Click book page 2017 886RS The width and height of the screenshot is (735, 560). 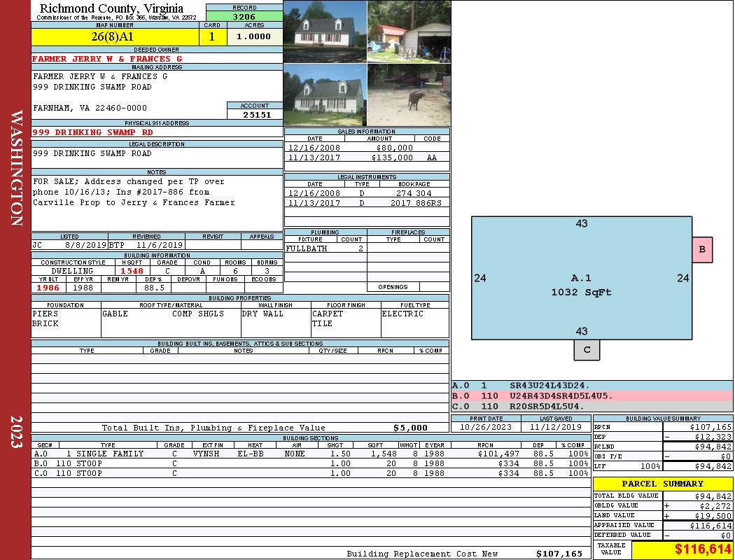coord(416,203)
